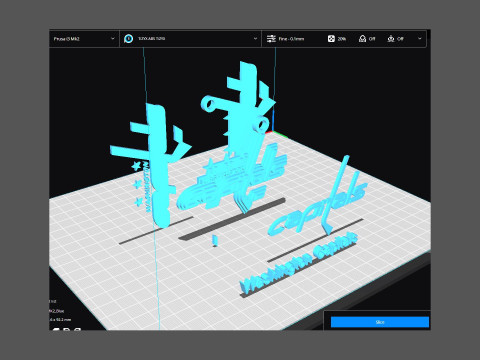Expand the print settings panel chevron
The width and height of the screenshot is (480, 360).
point(420,39)
